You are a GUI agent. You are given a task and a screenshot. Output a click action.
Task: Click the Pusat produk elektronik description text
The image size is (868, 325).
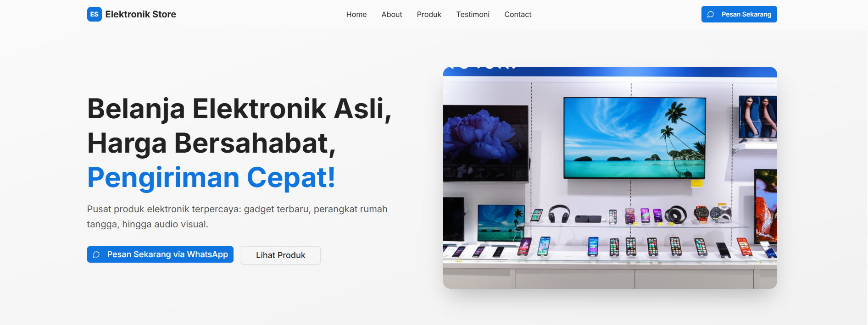(237, 216)
